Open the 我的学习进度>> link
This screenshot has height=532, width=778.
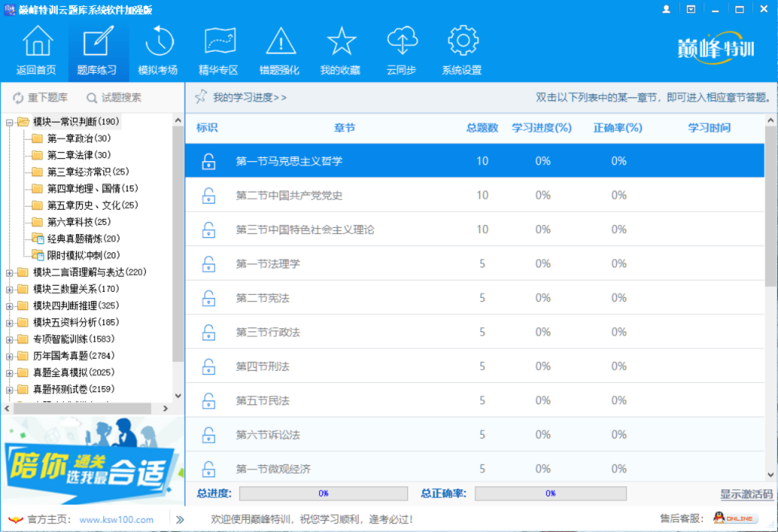click(249, 98)
